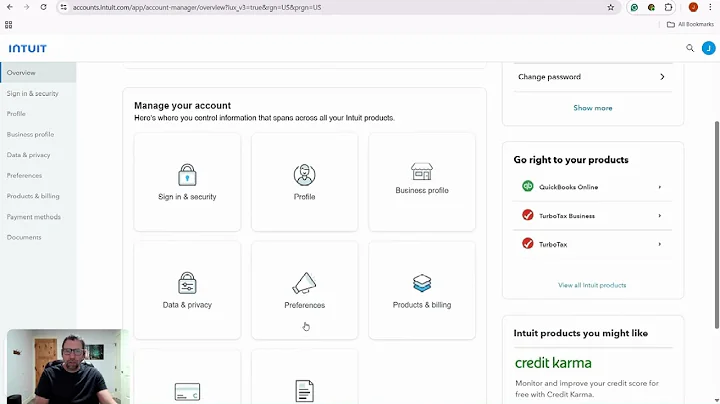Viewport: 720px width, 404px height.
Task: Click the Products & billing stack icon
Action: pyautogui.click(x=422, y=283)
